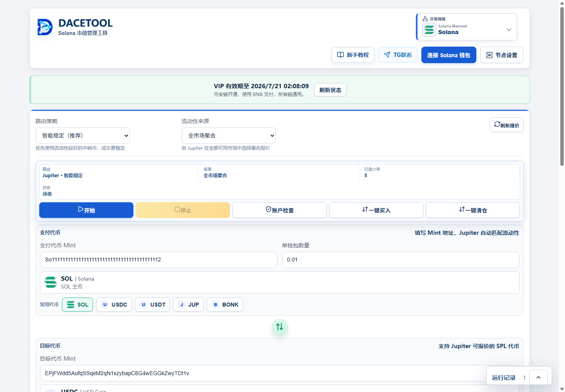Select the USDT common token chip
Viewport: 565px width, 392px height.
click(x=152, y=305)
